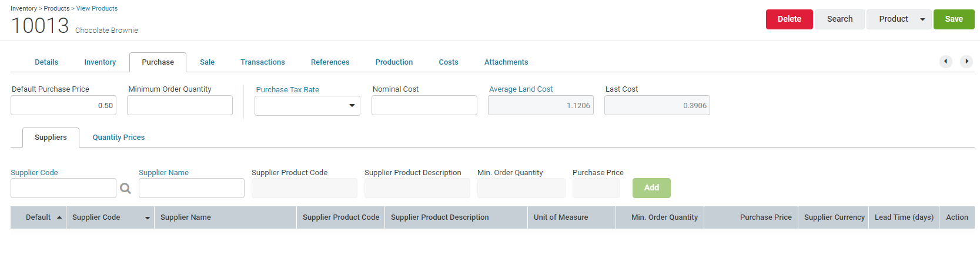Click the Minimum Order Quantity field
This screenshot has width=980, height=258.
[180, 105]
